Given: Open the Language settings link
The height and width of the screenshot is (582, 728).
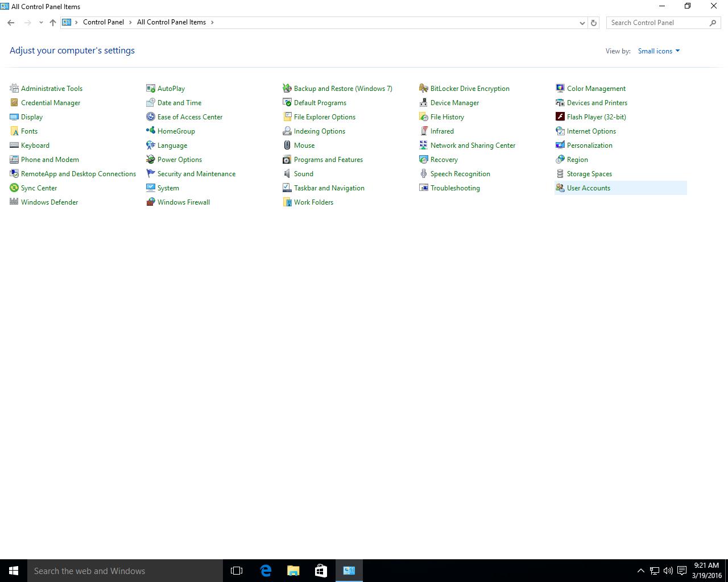Looking at the screenshot, I should pos(172,145).
